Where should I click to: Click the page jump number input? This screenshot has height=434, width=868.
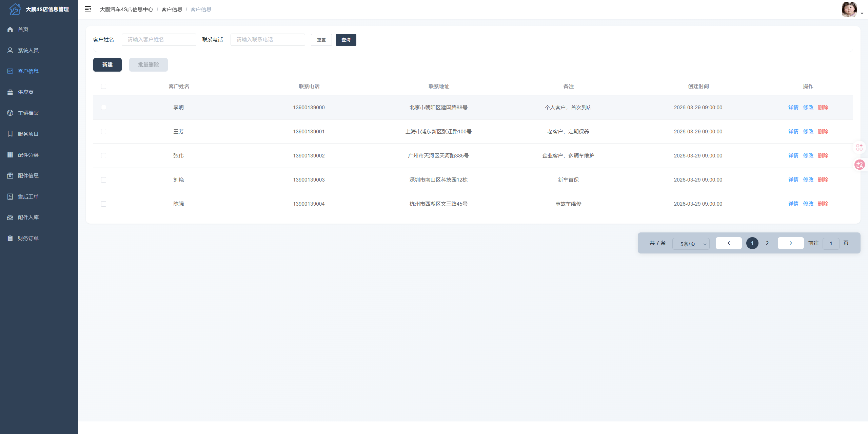click(x=831, y=244)
